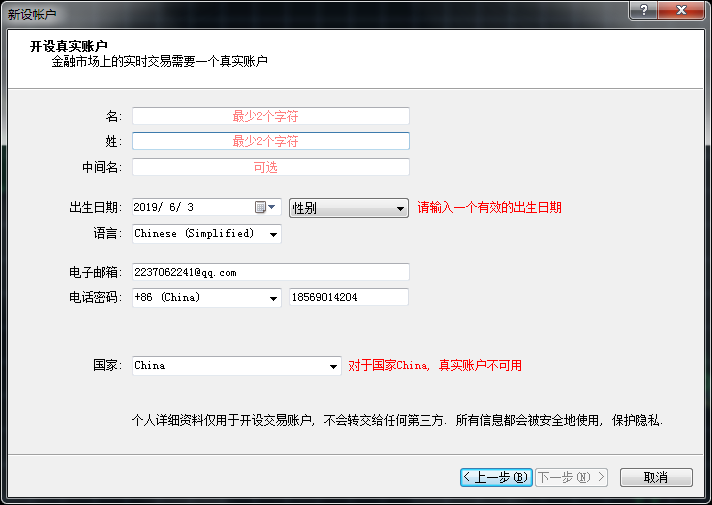Click the 电话密码 label
712x505 pixels.
point(95,297)
